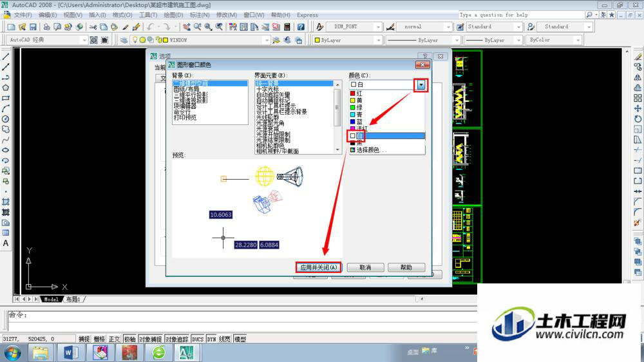The width and height of the screenshot is (644, 362).
Task: Click the 取消 button in color dialog
Action: point(365,267)
